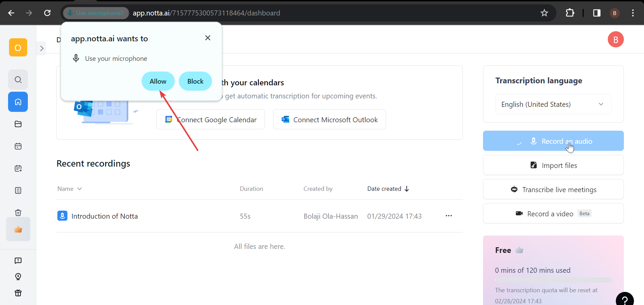Click the 'Use microphone?' chip in address bar
Screen dimensions: 644x305
[x=96, y=13]
